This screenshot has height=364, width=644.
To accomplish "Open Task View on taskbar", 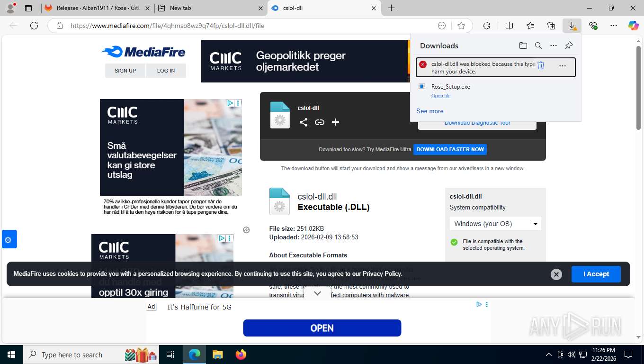I will coord(170,355).
